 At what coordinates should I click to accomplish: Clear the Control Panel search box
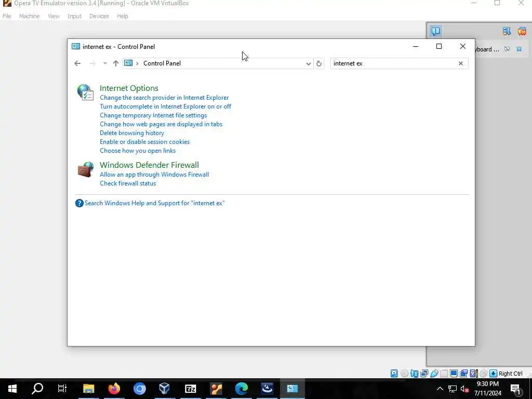[461, 63]
